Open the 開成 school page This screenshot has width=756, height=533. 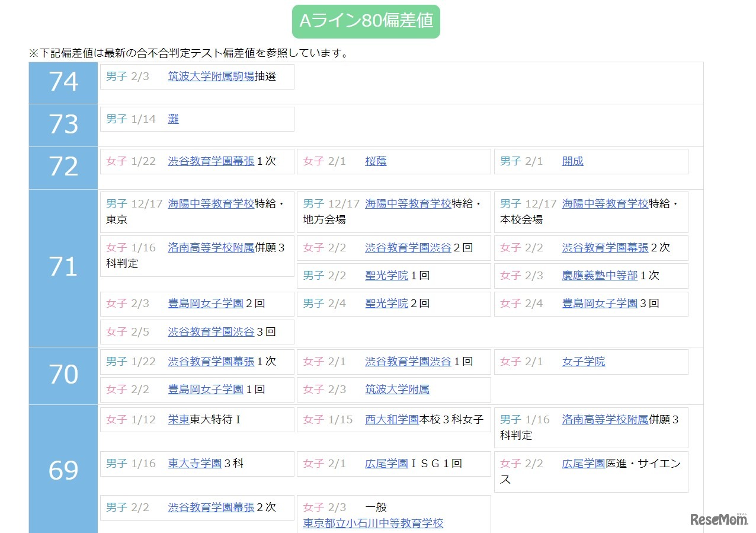(x=572, y=161)
